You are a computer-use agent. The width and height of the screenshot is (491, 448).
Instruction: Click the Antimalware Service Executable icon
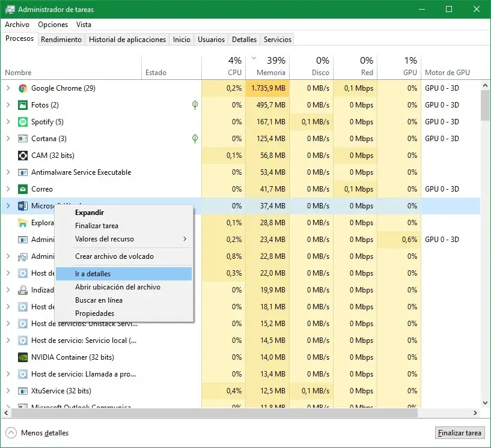click(x=23, y=172)
